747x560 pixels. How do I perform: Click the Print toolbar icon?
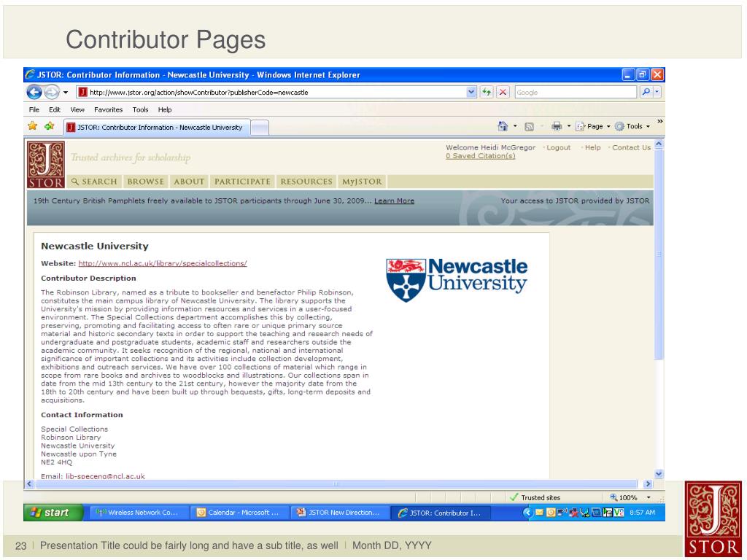click(556, 126)
